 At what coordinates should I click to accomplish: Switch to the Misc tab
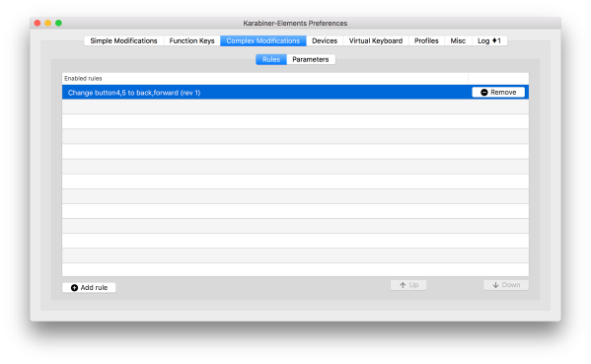458,40
